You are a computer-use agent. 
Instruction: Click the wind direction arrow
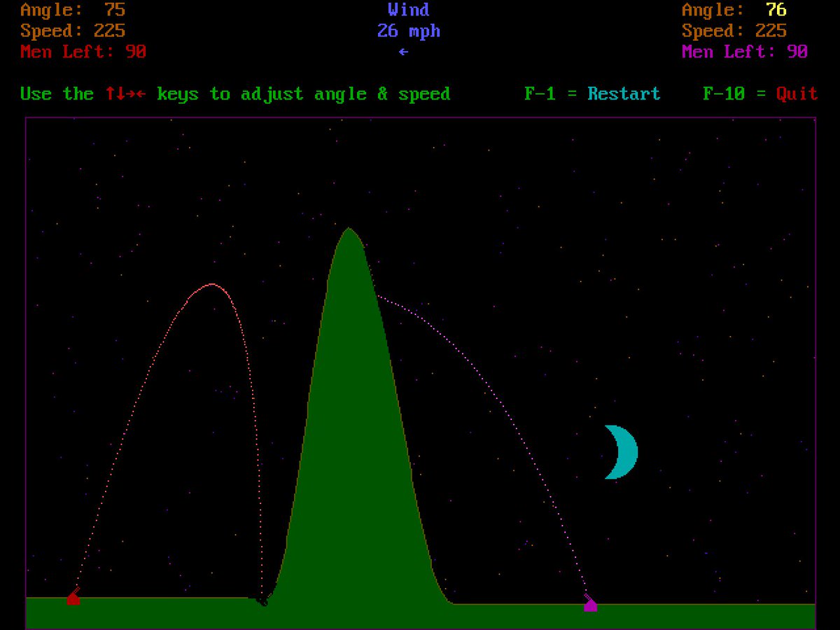[403, 52]
